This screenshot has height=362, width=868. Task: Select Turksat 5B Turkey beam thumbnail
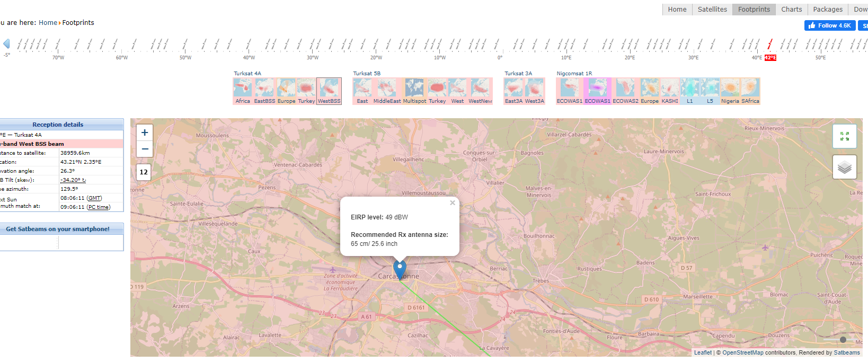[437, 91]
